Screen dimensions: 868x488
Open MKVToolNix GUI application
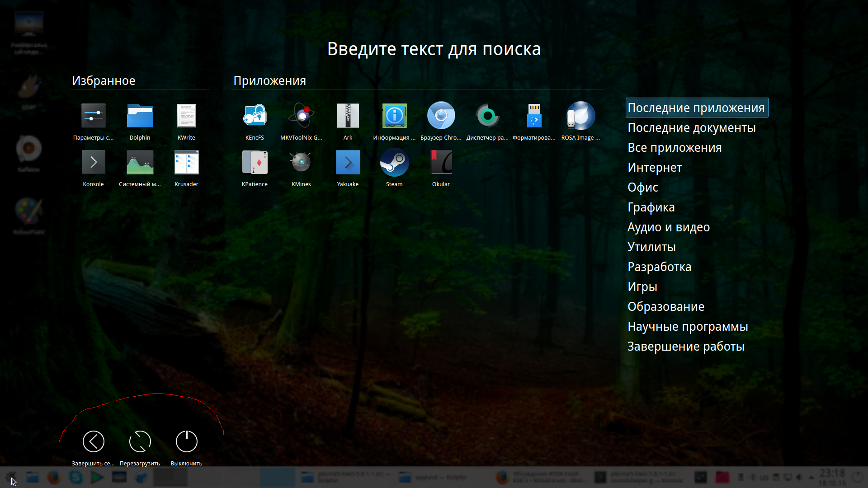[x=301, y=117]
